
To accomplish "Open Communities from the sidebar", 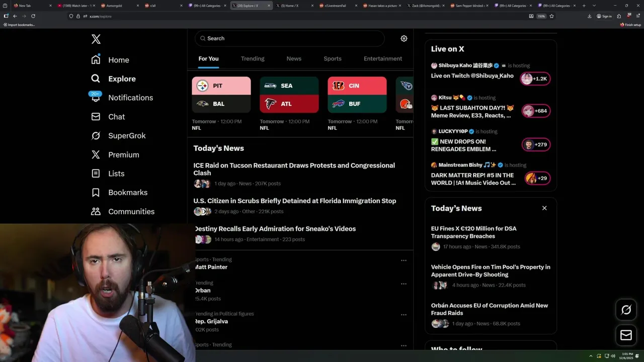I will click(x=123, y=212).
